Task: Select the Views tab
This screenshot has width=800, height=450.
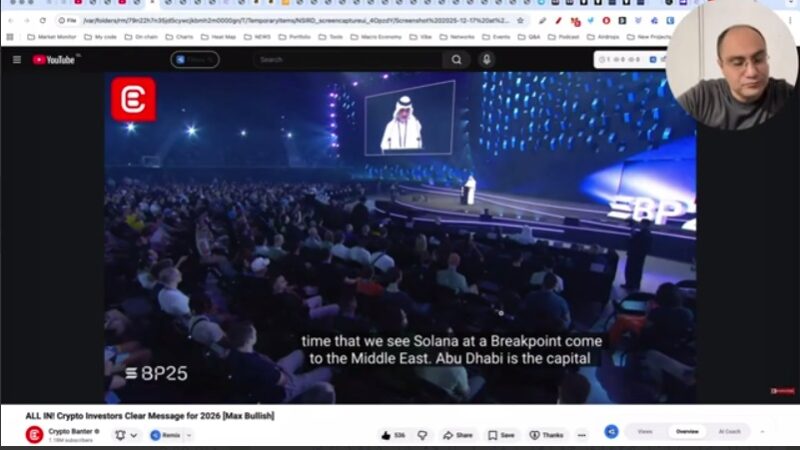Action: click(645, 432)
